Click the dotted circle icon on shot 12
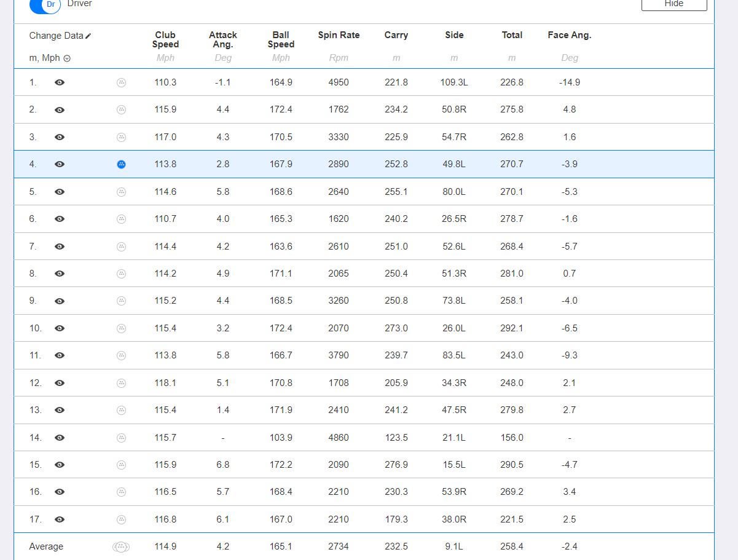This screenshot has width=738, height=560. [121, 383]
